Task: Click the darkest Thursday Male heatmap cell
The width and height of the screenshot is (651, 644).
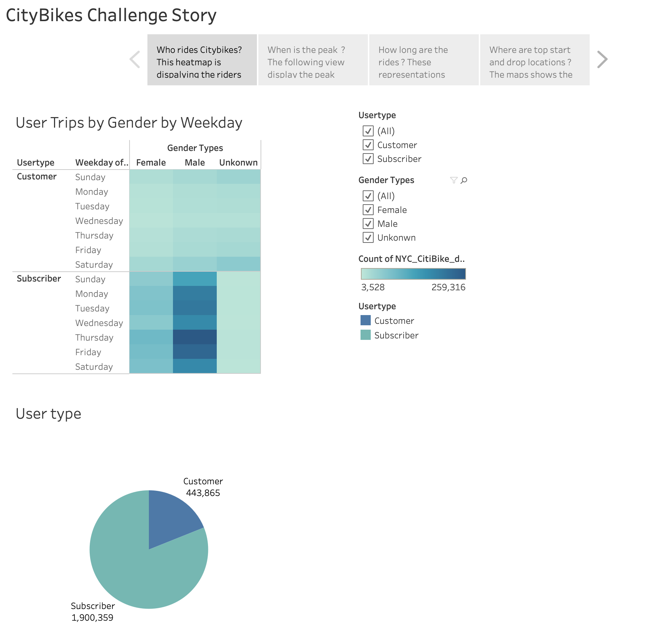Action: click(x=194, y=337)
